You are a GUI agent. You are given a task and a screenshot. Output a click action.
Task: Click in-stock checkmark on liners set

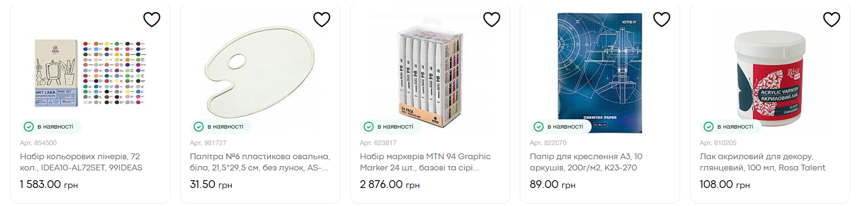pyautogui.click(x=29, y=127)
